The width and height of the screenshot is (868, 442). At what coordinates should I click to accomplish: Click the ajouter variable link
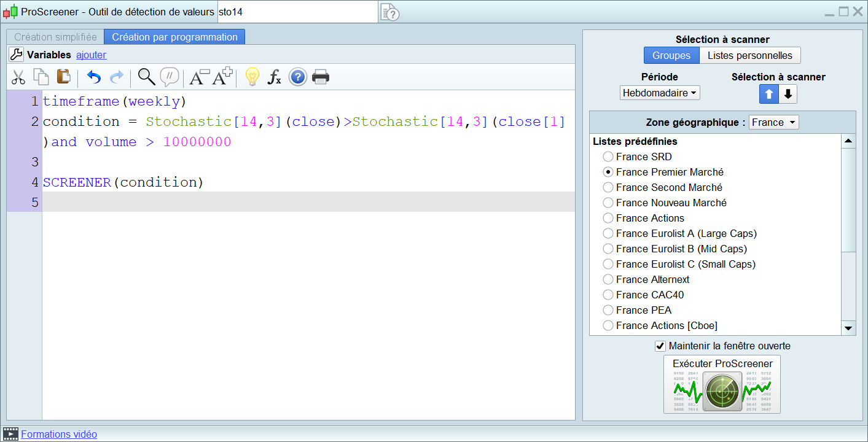click(91, 55)
